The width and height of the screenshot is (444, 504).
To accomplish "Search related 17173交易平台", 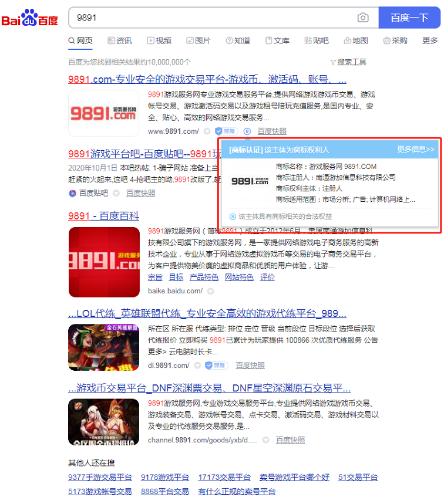I will click(224, 478).
